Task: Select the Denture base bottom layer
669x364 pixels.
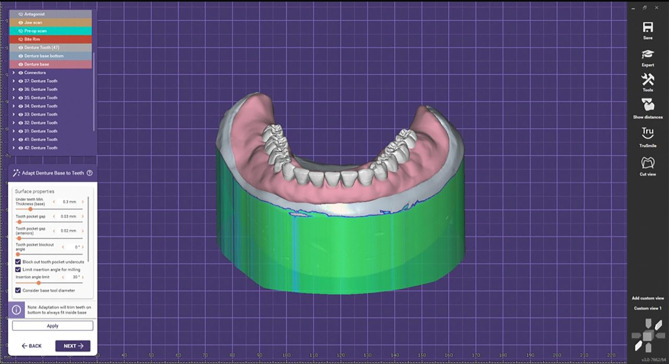Action: coord(50,56)
